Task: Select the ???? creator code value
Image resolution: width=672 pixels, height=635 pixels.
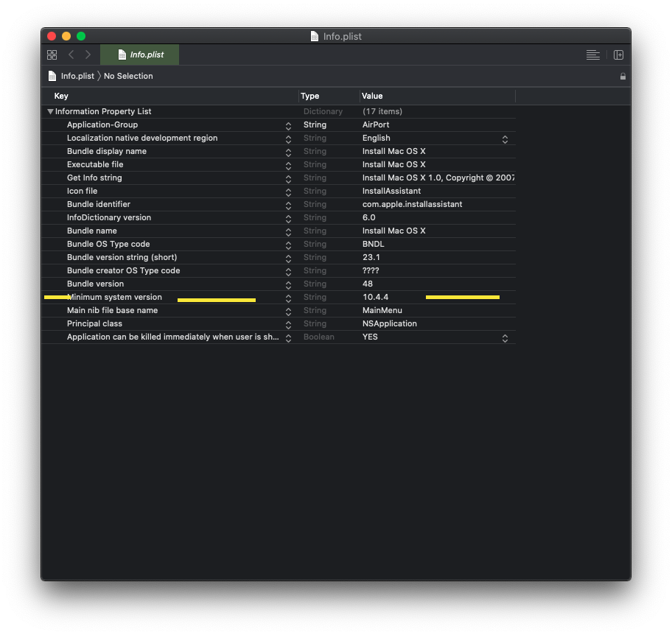Action: (x=371, y=271)
